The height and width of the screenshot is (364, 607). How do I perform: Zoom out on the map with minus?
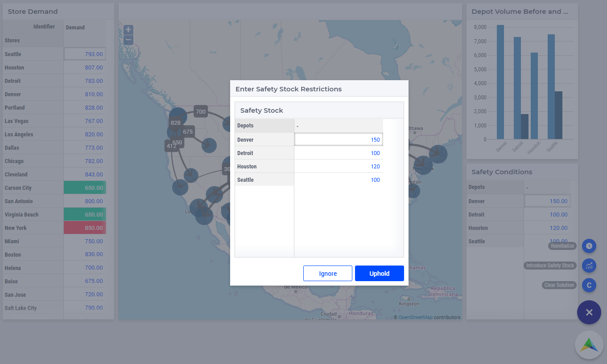click(x=128, y=40)
